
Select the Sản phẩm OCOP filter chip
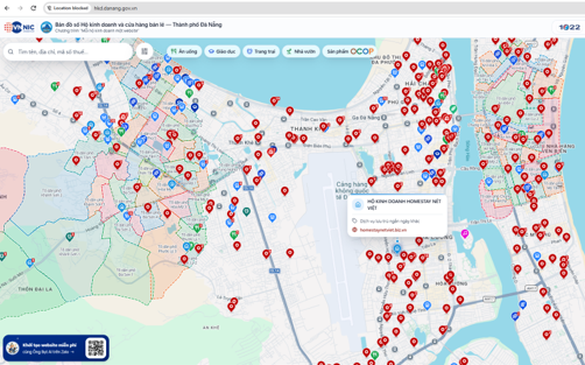pos(350,52)
